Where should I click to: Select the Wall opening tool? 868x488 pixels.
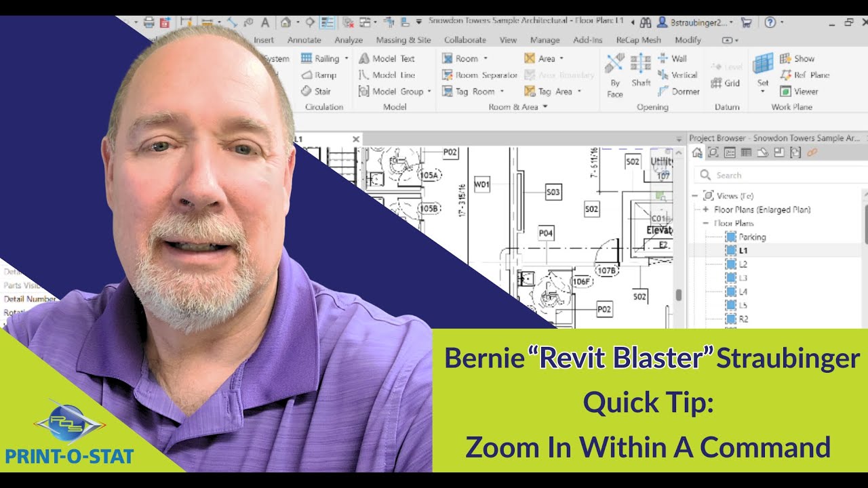point(672,58)
